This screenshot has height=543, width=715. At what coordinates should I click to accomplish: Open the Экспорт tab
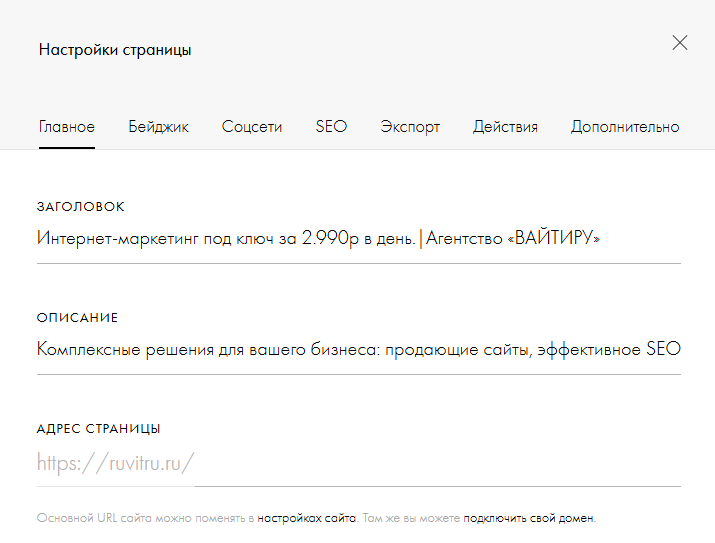coord(410,127)
